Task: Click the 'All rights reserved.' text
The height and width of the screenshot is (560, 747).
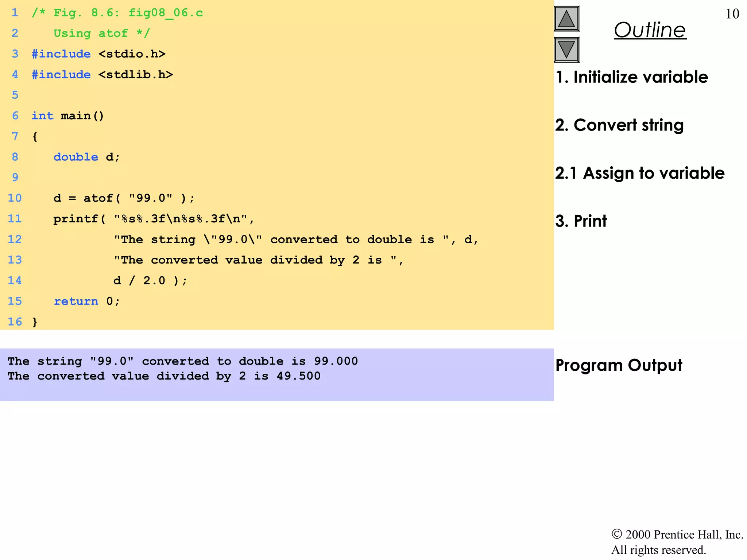Action: [659, 550]
